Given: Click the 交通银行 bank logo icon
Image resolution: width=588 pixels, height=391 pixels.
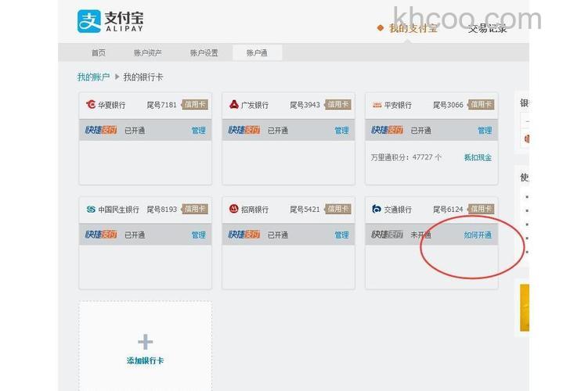Looking at the screenshot, I should (x=377, y=209).
